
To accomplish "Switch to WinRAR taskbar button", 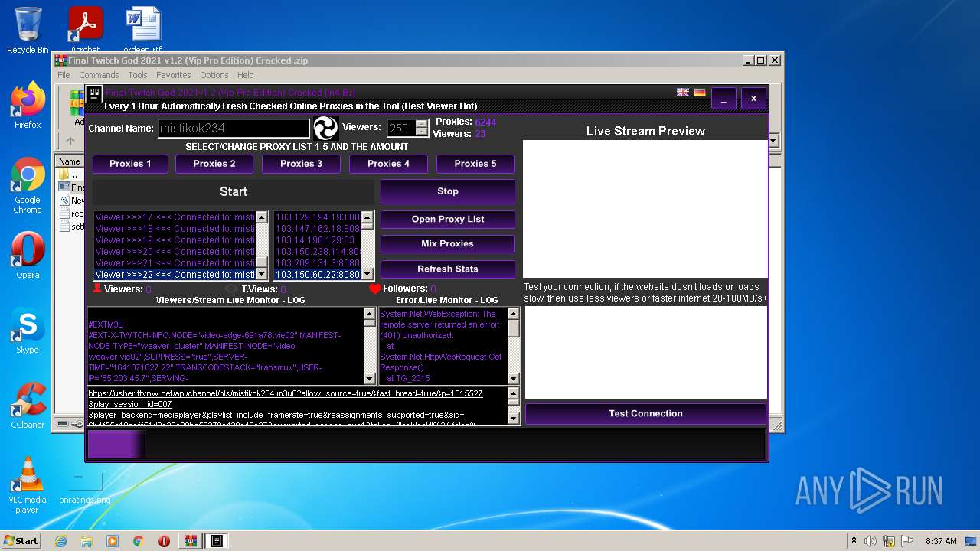I will coord(190,541).
